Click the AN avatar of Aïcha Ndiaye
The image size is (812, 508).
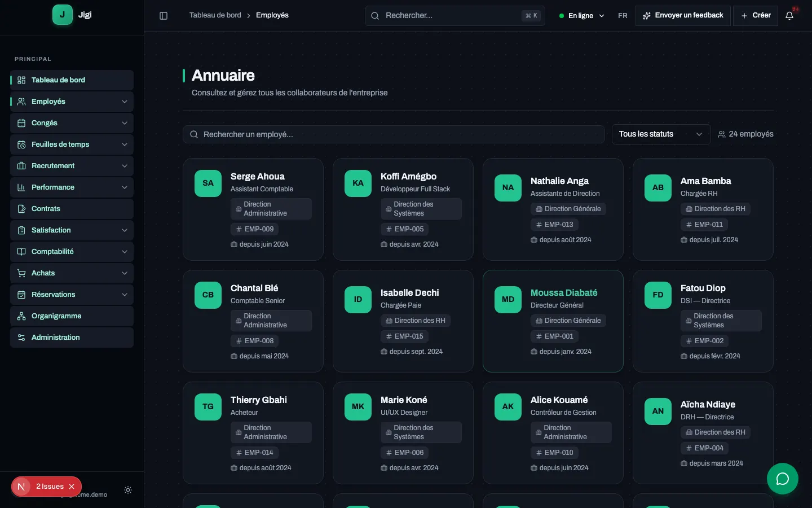658,411
